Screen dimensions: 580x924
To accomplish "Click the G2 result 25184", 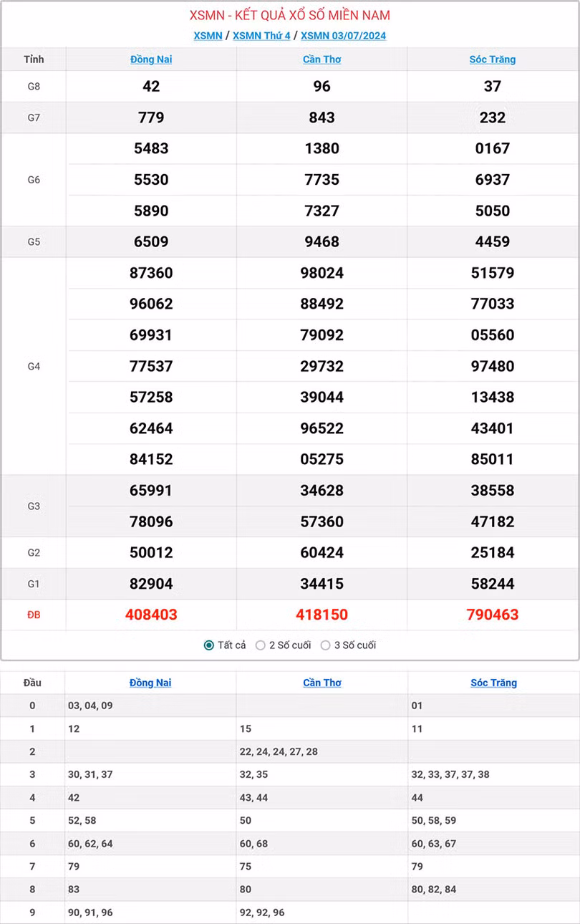I will tap(493, 552).
